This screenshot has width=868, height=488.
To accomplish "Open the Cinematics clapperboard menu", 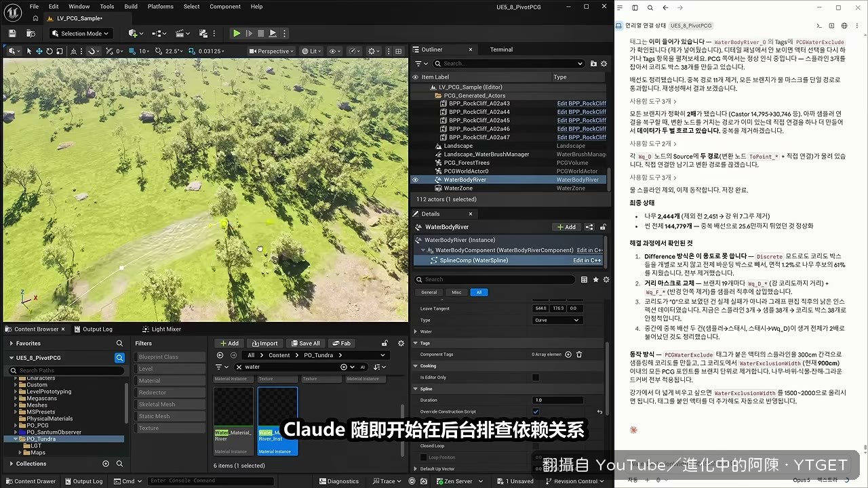I will (184, 33).
